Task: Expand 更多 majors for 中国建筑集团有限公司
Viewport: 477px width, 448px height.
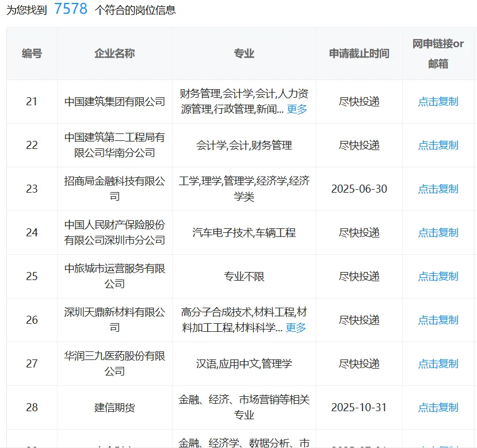Action: (x=296, y=109)
